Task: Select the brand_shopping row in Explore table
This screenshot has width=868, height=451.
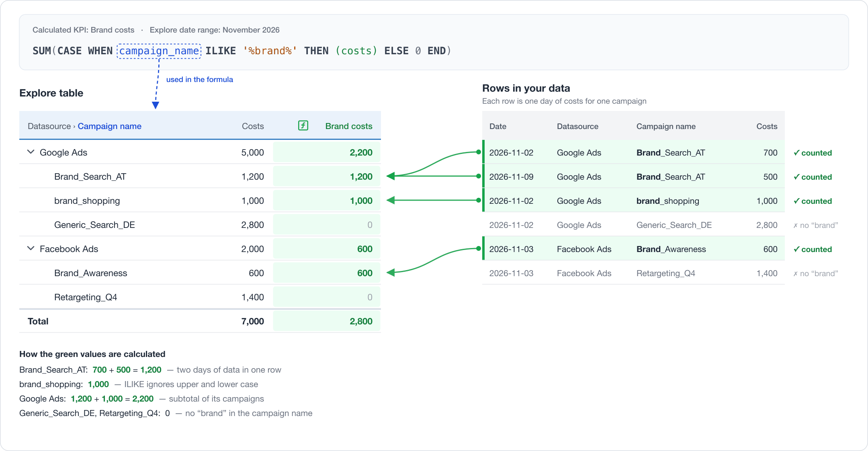Action: click(200, 200)
